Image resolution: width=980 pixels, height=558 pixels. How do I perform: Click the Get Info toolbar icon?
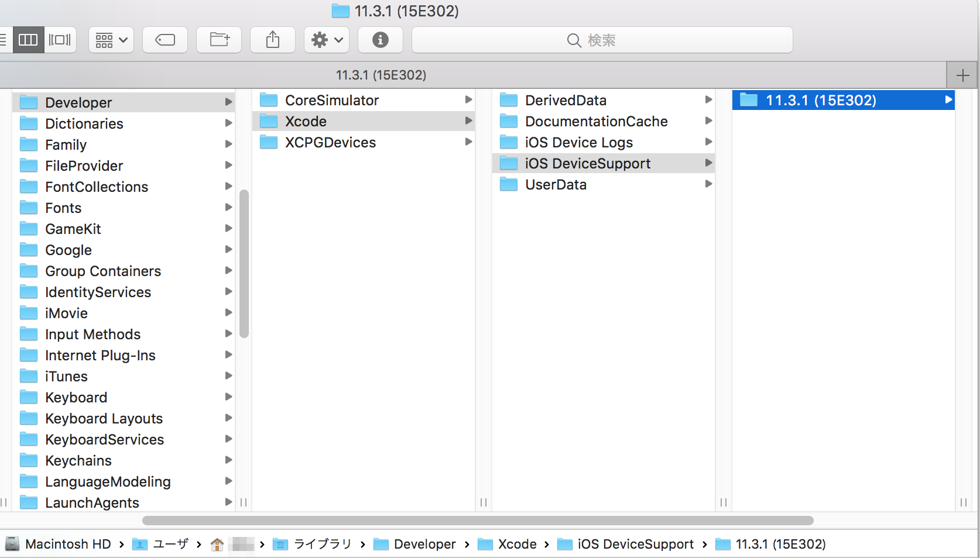click(380, 40)
